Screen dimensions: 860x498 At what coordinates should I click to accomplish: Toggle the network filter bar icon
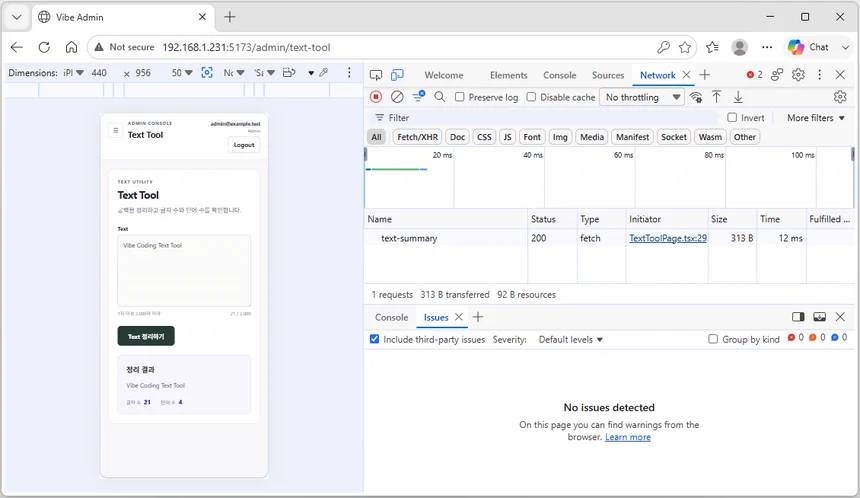[419, 97]
